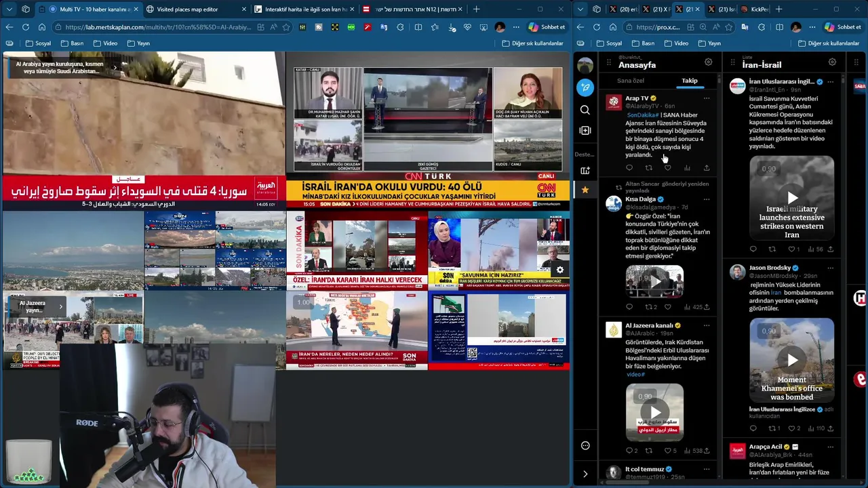This screenshot has height=488, width=868.
Task: Open the Sosyal bookmarks folder in left browser
Action: 38,43
